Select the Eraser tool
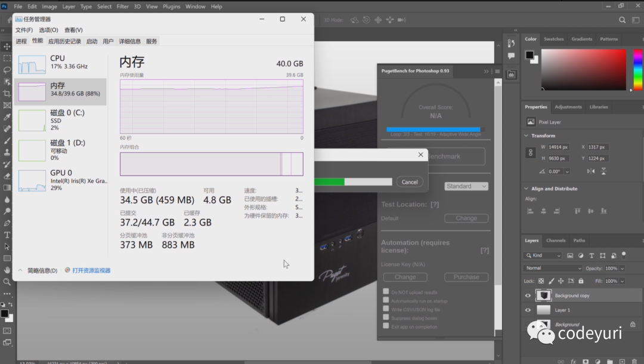The width and height of the screenshot is (644, 364). tap(7, 176)
